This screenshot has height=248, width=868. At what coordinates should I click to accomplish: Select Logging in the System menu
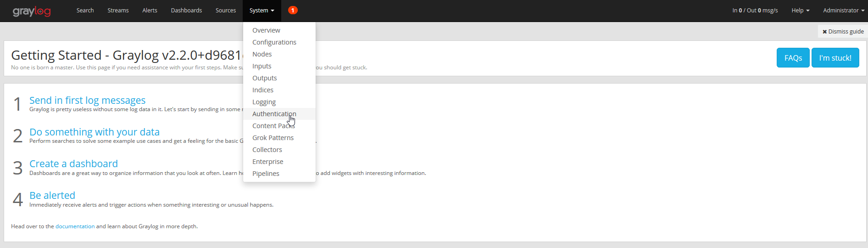pyautogui.click(x=279, y=102)
